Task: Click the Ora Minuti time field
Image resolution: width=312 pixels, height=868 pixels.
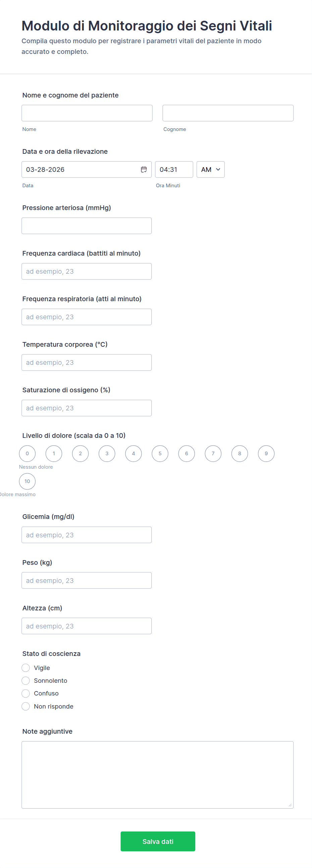Action: coord(174,170)
